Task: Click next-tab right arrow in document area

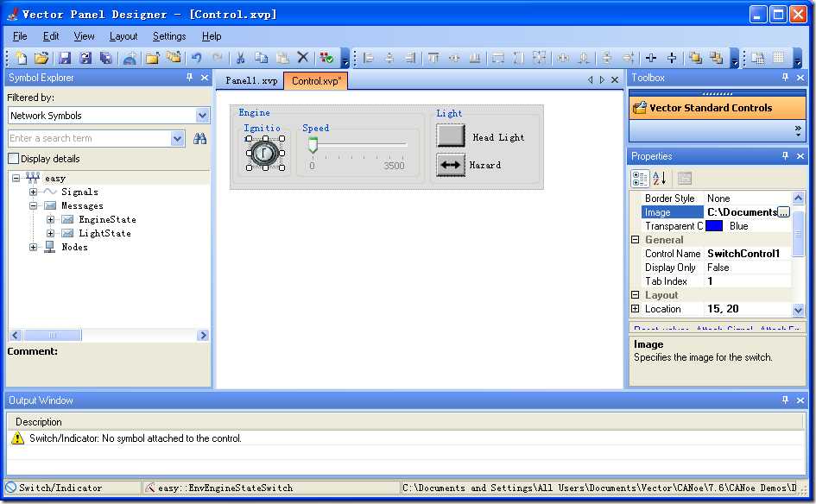Action: (602, 80)
